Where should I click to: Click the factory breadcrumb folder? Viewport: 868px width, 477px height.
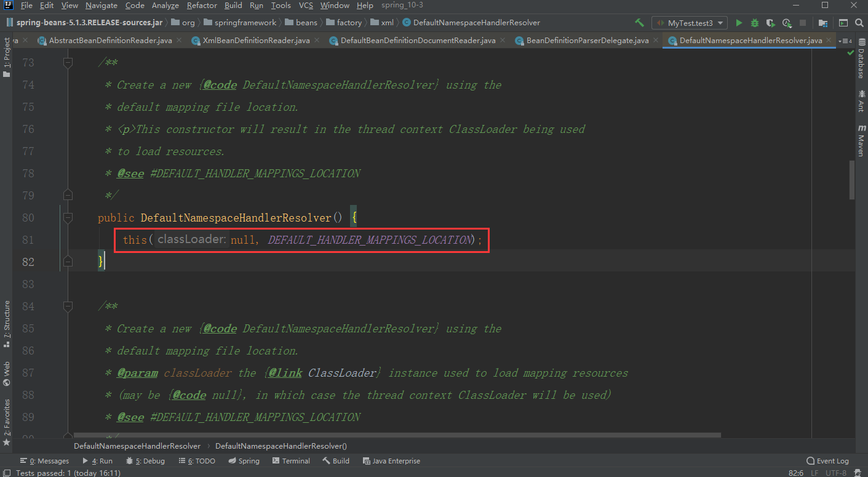point(343,23)
